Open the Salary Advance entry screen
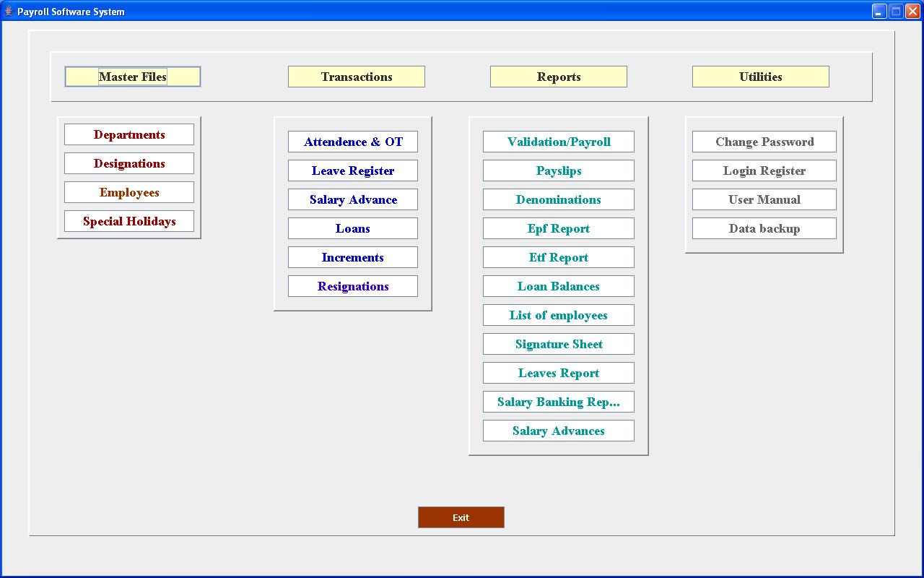Image resolution: width=924 pixels, height=578 pixels. pyautogui.click(x=352, y=199)
